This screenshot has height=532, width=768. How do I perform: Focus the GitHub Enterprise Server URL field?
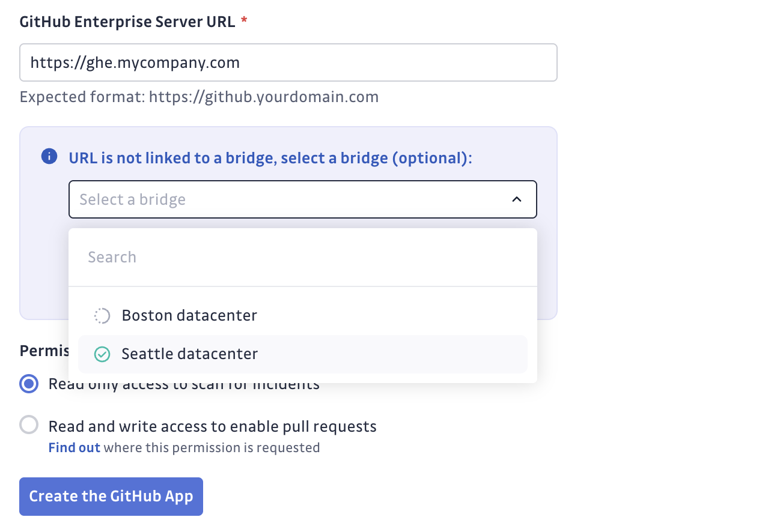tap(288, 62)
